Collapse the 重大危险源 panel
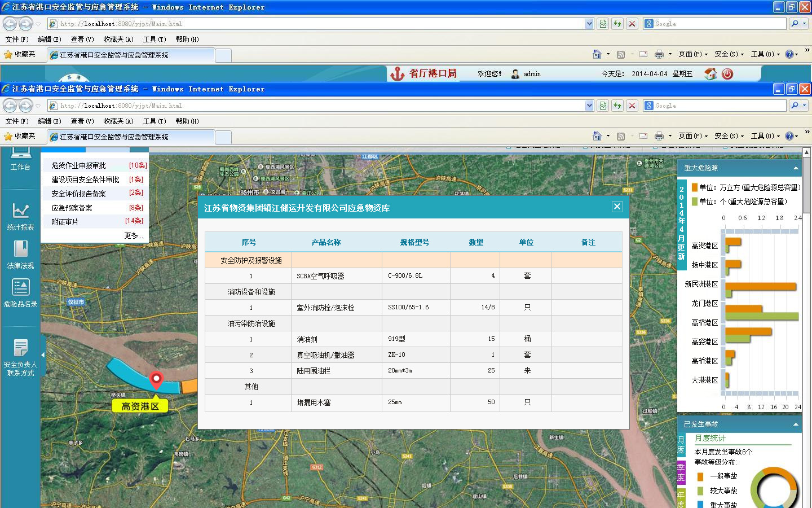 click(796, 168)
